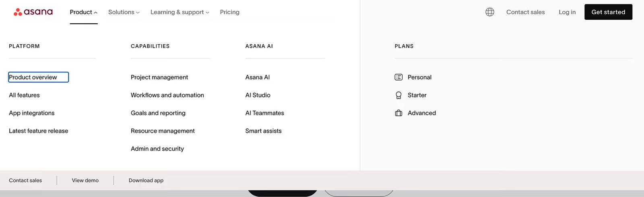Open AI Teammates

(x=265, y=113)
